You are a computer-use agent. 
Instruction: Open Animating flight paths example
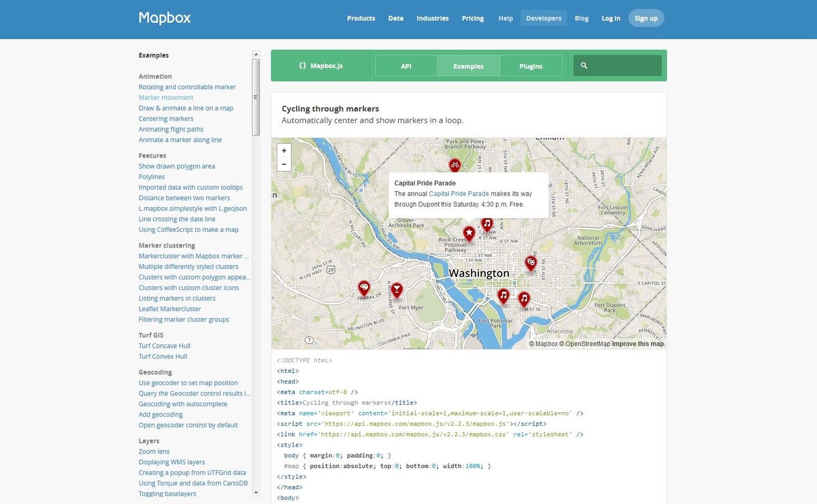pos(171,129)
